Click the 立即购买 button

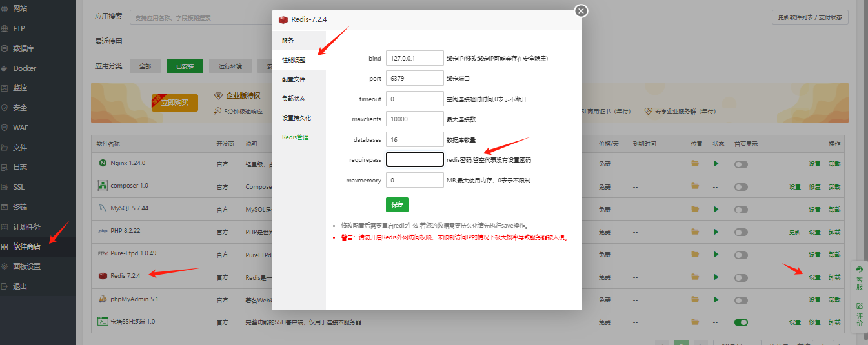coord(174,102)
